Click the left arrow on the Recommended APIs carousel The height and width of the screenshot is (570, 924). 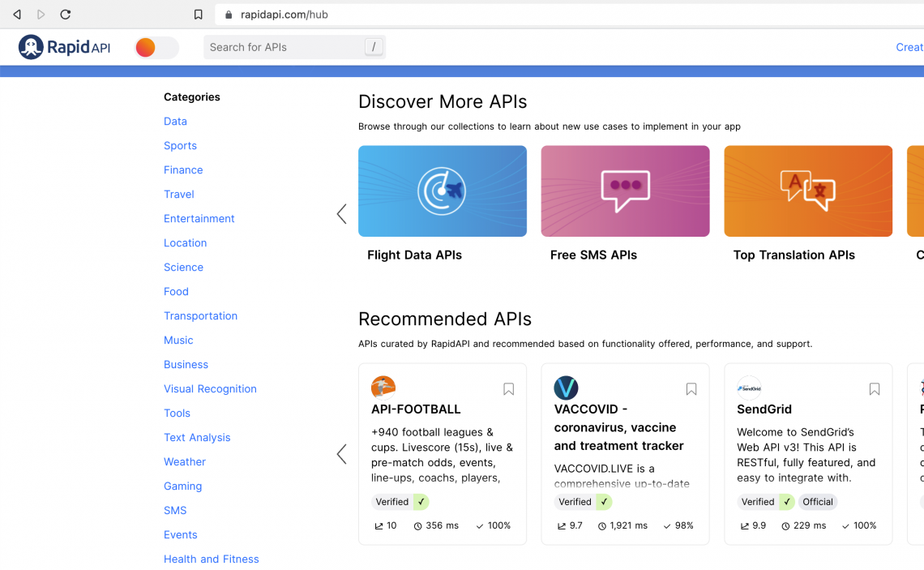point(341,454)
